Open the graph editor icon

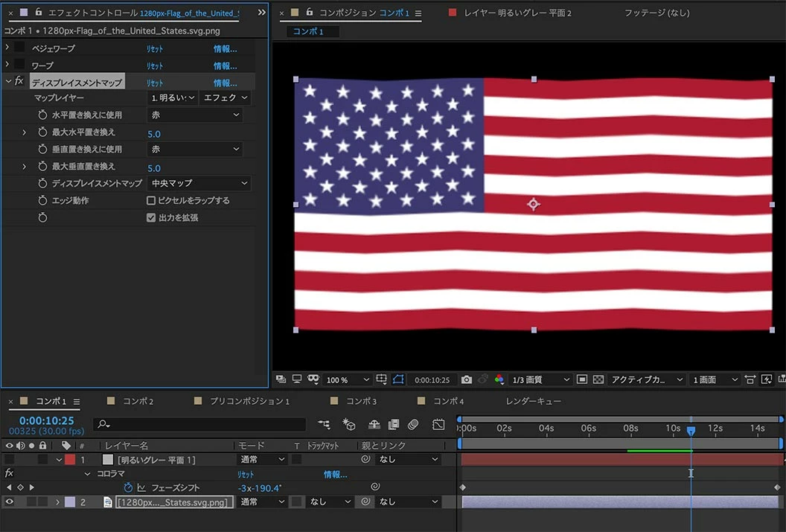[438, 425]
